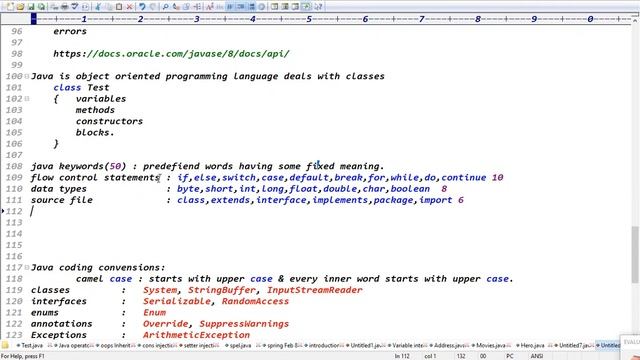This screenshot has width=640, height=360.
Task: Run spell check from the toolbar
Action: 75,7
